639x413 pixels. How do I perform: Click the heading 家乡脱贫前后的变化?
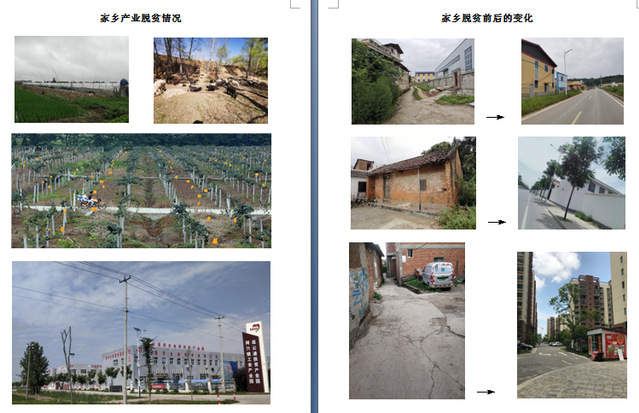click(x=487, y=18)
